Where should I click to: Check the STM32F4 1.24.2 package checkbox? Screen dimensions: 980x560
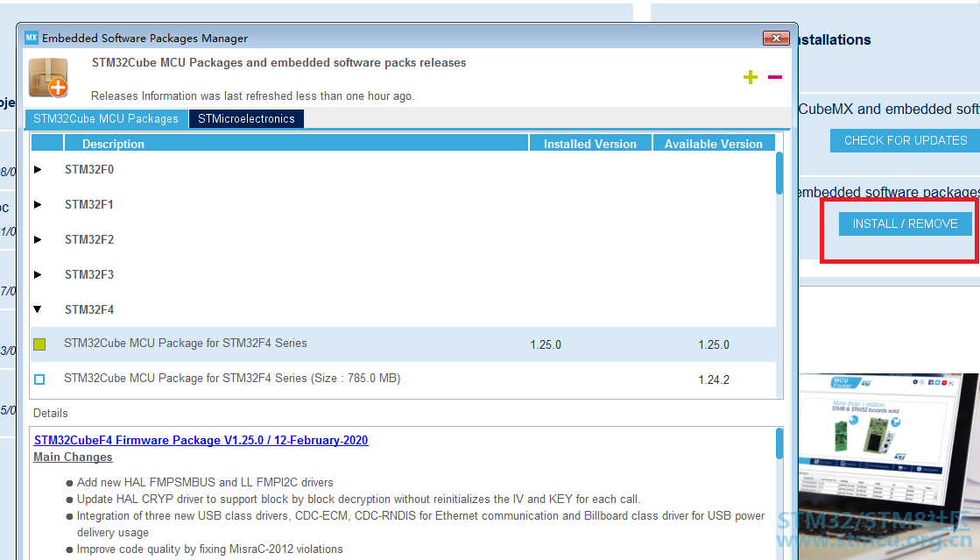pyautogui.click(x=39, y=379)
